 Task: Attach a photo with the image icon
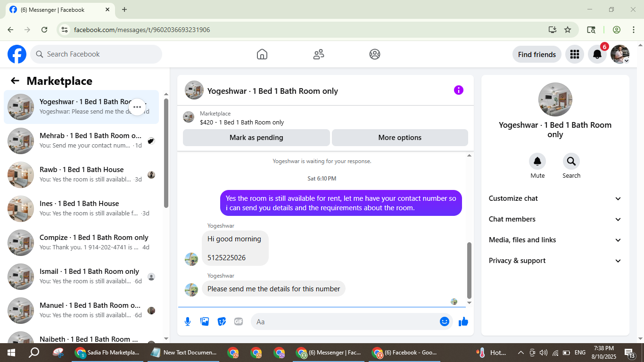[205, 321]
